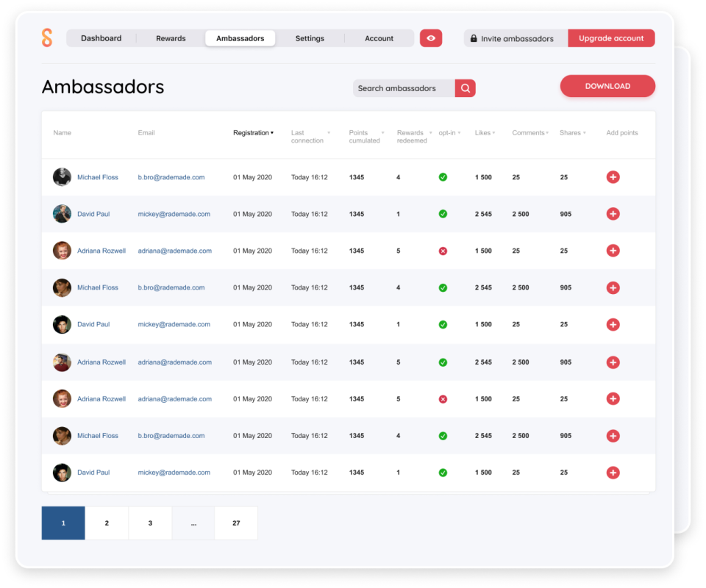Click email adriana@rademade.com in third row

click(175, 251)
